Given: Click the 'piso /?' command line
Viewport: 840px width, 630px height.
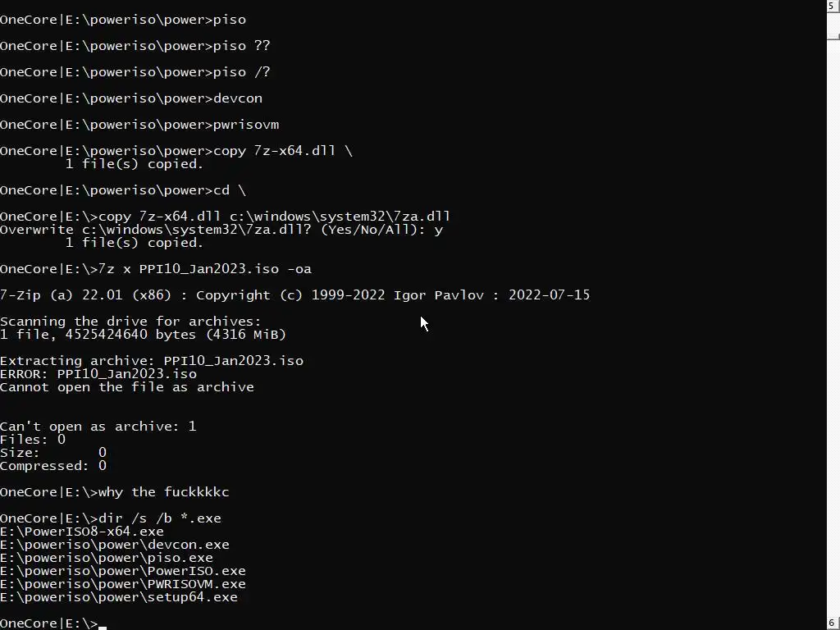Looking at the screenshot, I should pyautogui.click(x=135, y=72).
